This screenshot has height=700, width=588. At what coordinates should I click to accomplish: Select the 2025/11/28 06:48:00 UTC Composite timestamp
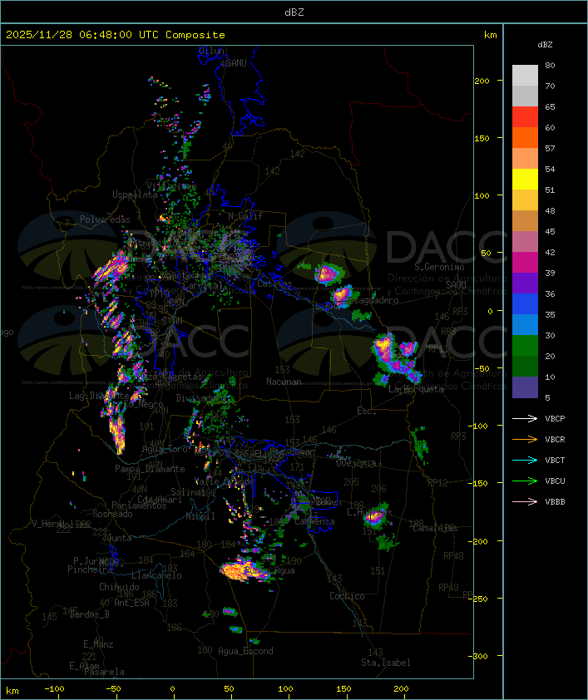116,35
